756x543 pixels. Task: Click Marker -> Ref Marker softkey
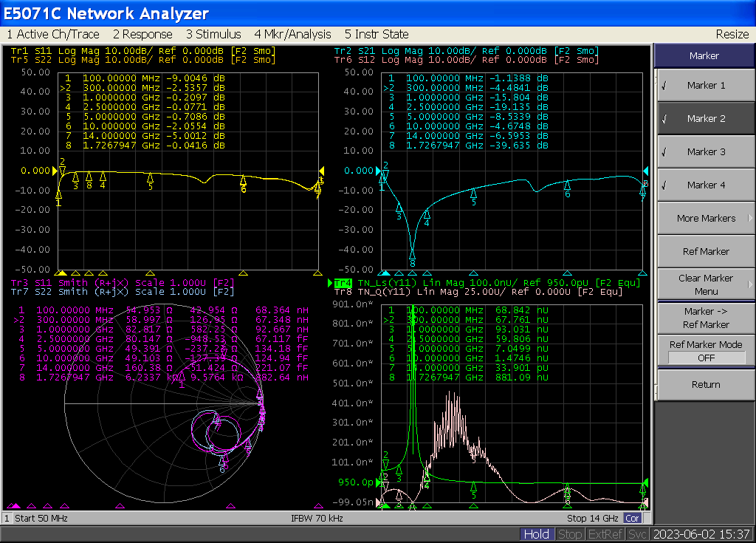(x=706, y=318)
